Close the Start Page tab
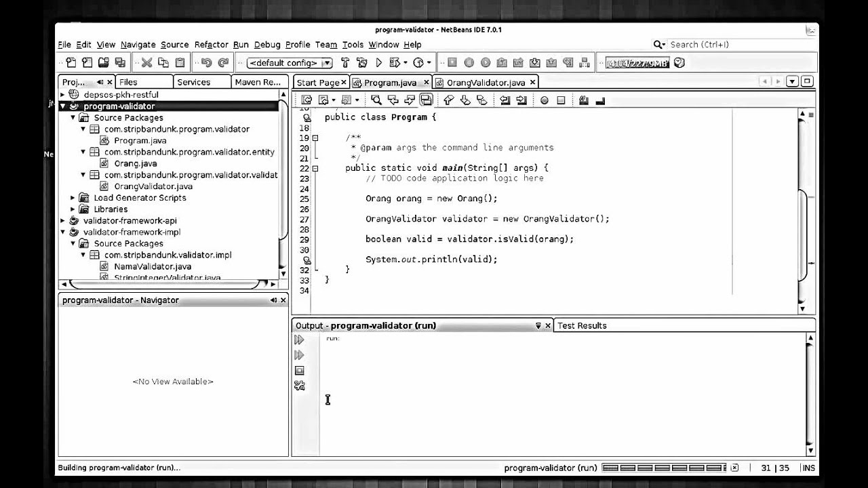 [x=344, y=83]
